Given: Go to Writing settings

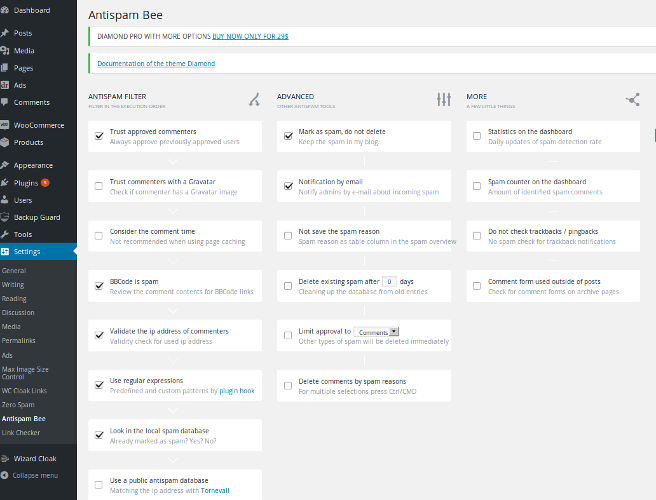Looking at the screenshot, I should click(x=13, y=285).
